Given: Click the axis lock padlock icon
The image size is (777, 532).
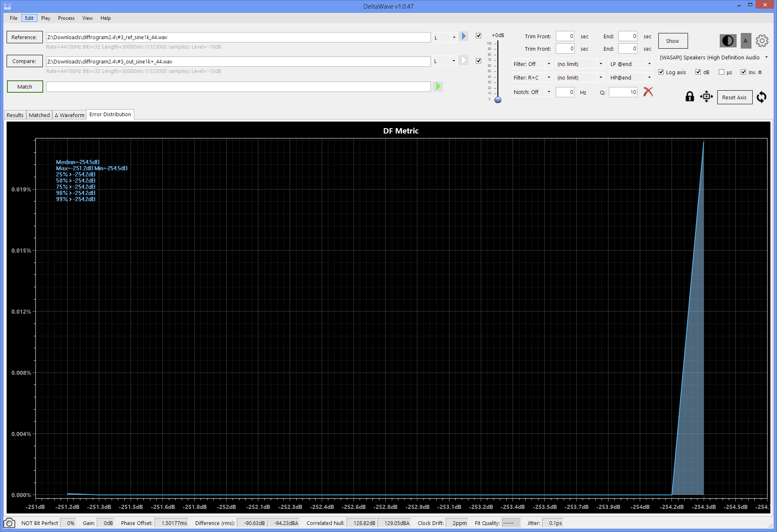Looking at the screenshot, I should pyautogui.click(x=690, y=96).
